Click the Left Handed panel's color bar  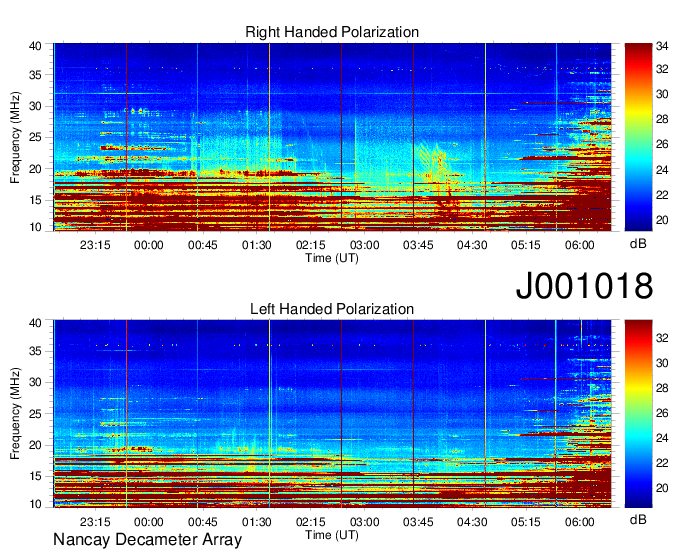point(638,414)
